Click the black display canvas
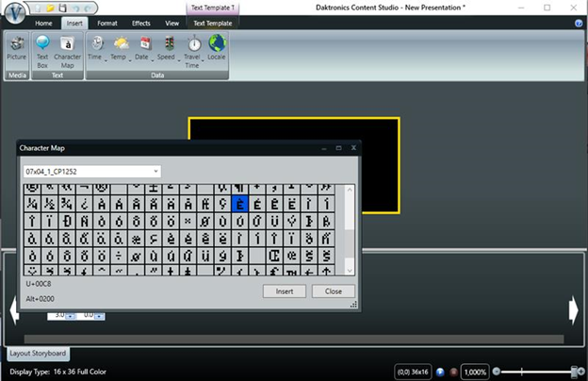588x381 pixels. pyautogui.click(x=379, y=165)
